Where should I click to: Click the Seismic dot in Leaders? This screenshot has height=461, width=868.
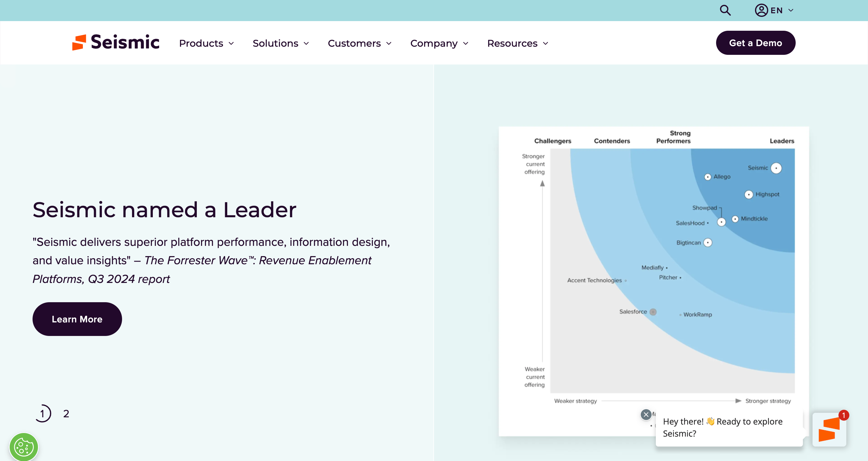click(x=776, y=168)
